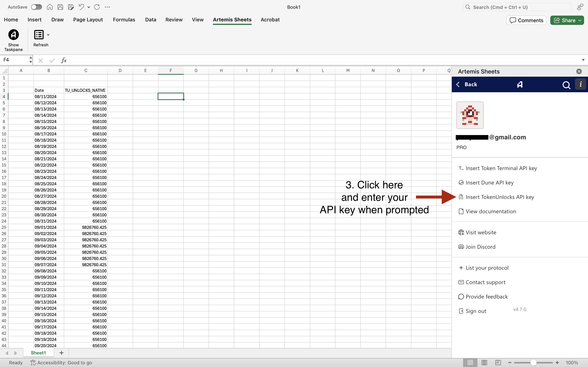The height and width of the screenshot is (367, 588).
Task: Open the Formulas ribbon tab
Action: pos(124,20)
